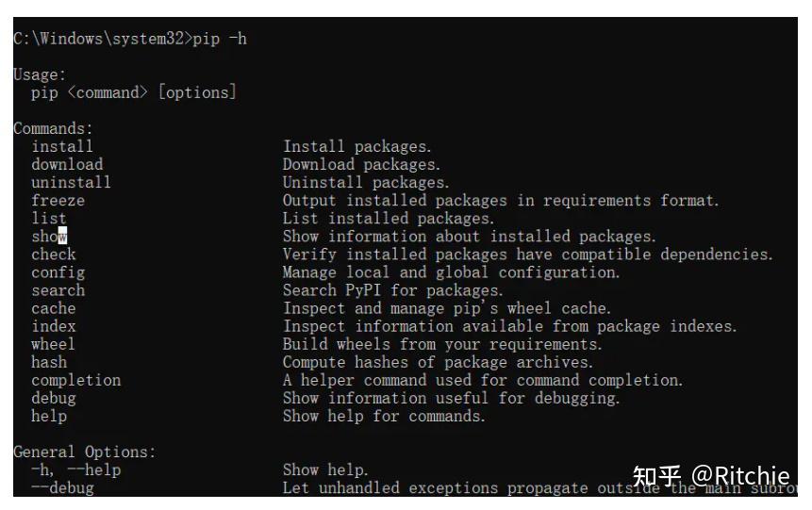Click the 'freeze' command entry

coord(58,201)
